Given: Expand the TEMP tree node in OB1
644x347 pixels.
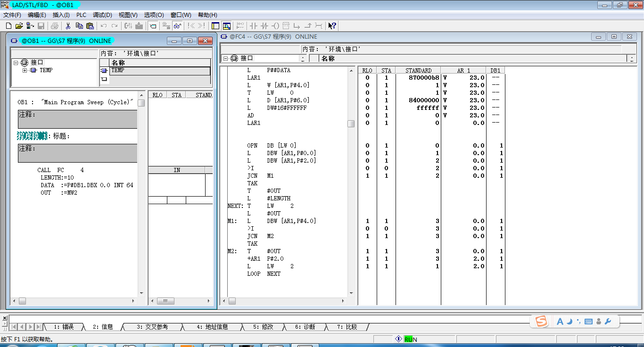Looking at the screenshot, I should point(25,70).
